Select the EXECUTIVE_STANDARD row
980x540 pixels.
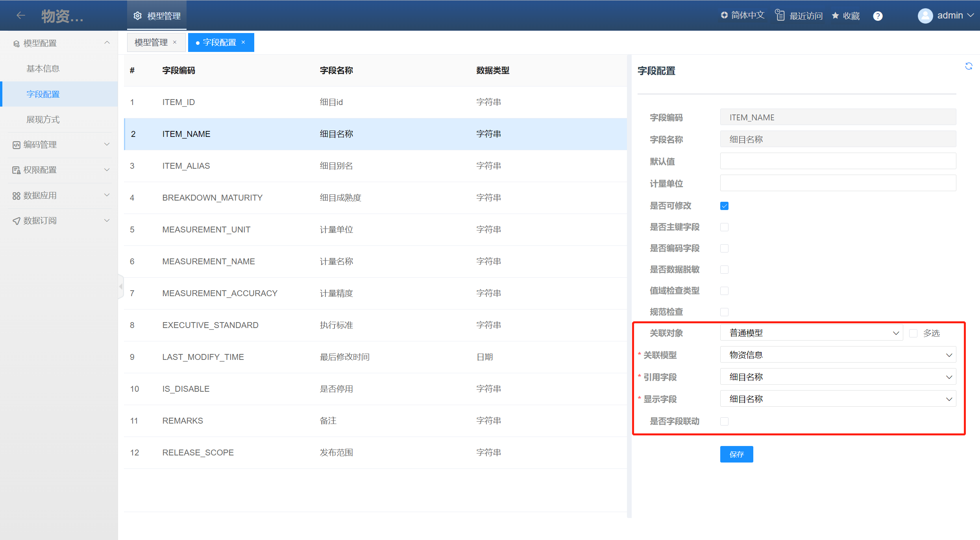[375, 325]
